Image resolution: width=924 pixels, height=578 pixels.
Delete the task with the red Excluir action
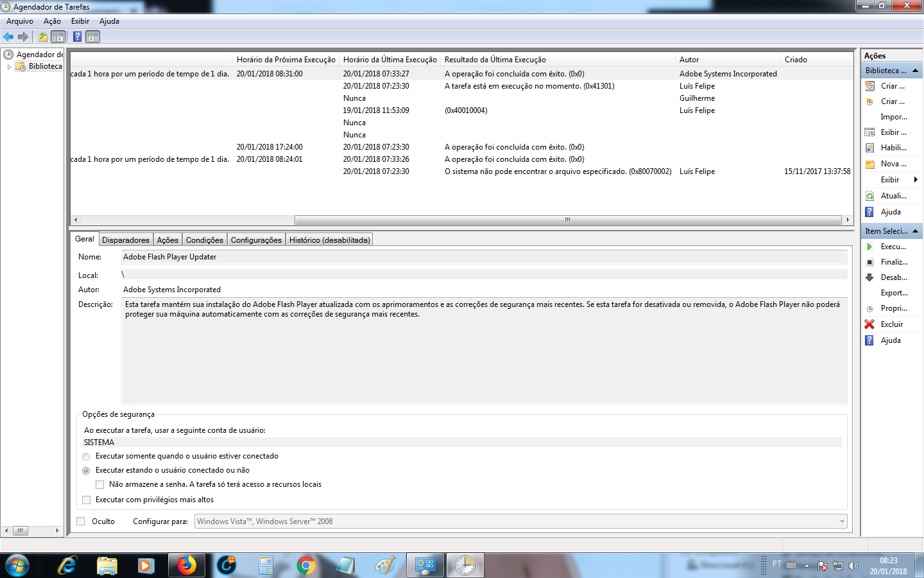click(893, 324)
